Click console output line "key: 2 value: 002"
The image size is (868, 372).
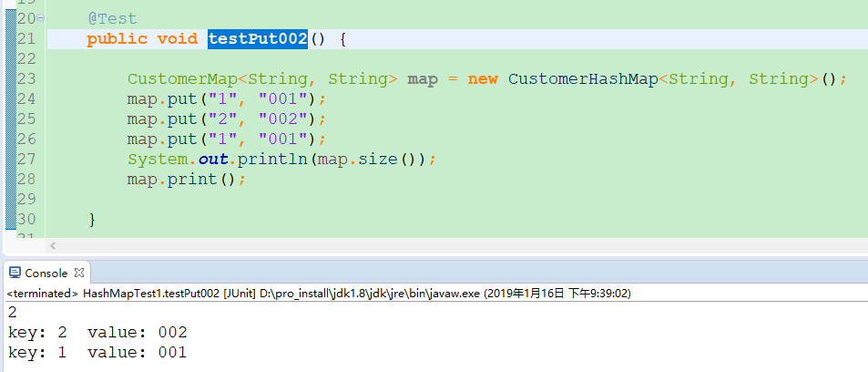pos(97,333)
